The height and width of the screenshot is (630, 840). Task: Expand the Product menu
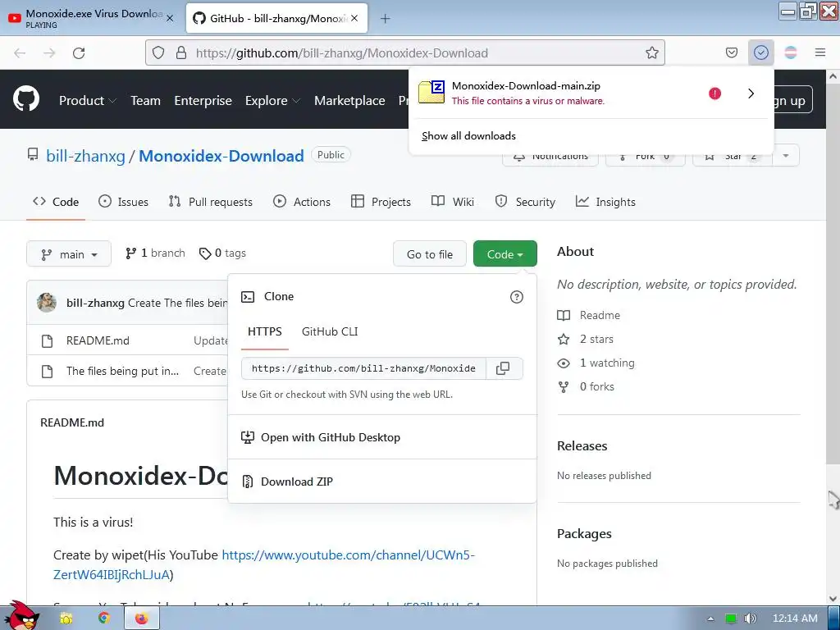pyautogui.click(x=87, y=101)
